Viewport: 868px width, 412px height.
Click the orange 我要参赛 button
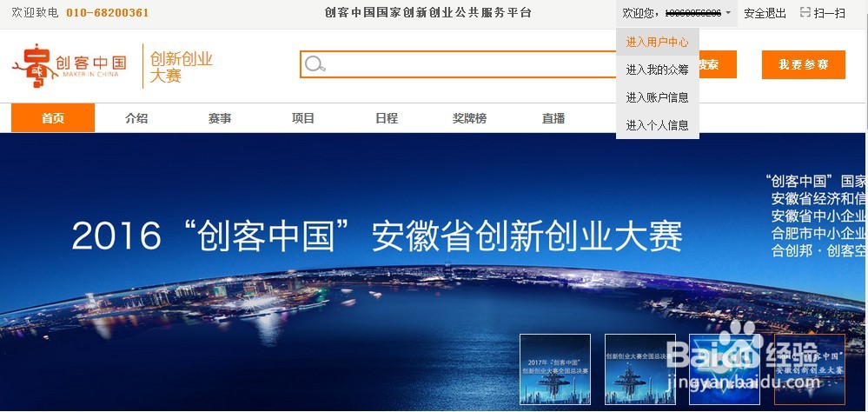point(803,65)
